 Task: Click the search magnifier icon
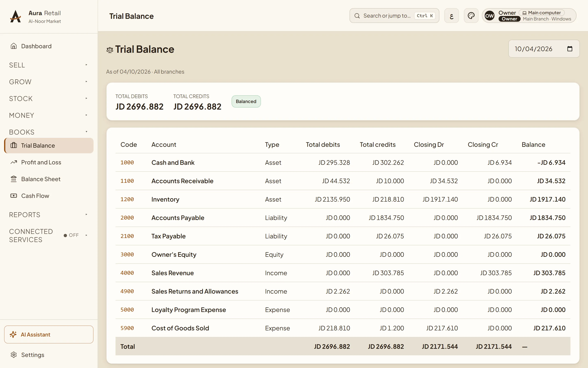tap(357, 16)
